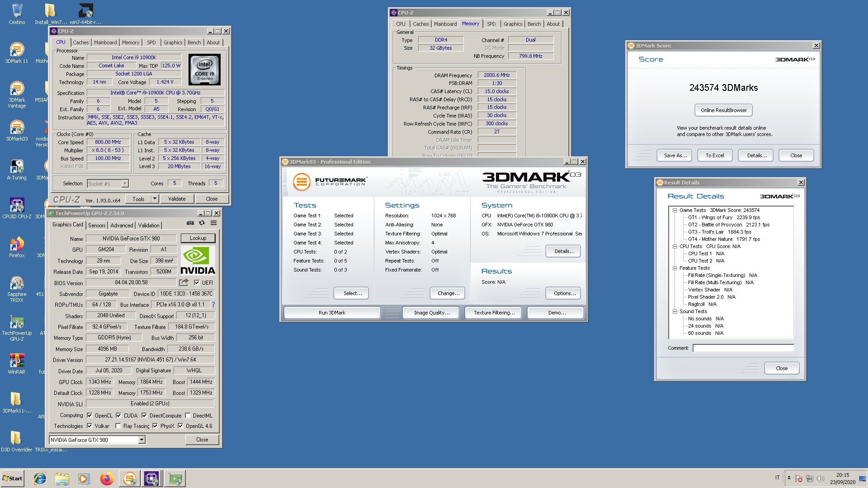Switch to 3DMark03 taskbar icon

pyautogui.click(x=129, y=479)
